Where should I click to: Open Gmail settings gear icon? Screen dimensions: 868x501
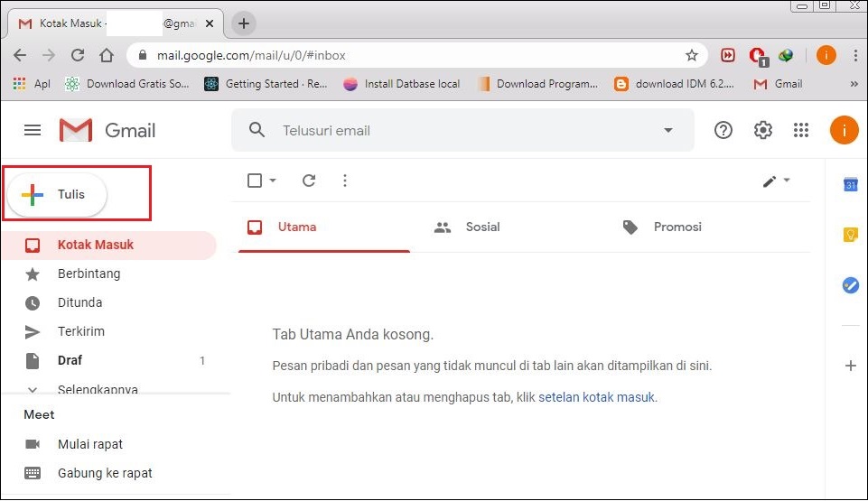point(763,130)
